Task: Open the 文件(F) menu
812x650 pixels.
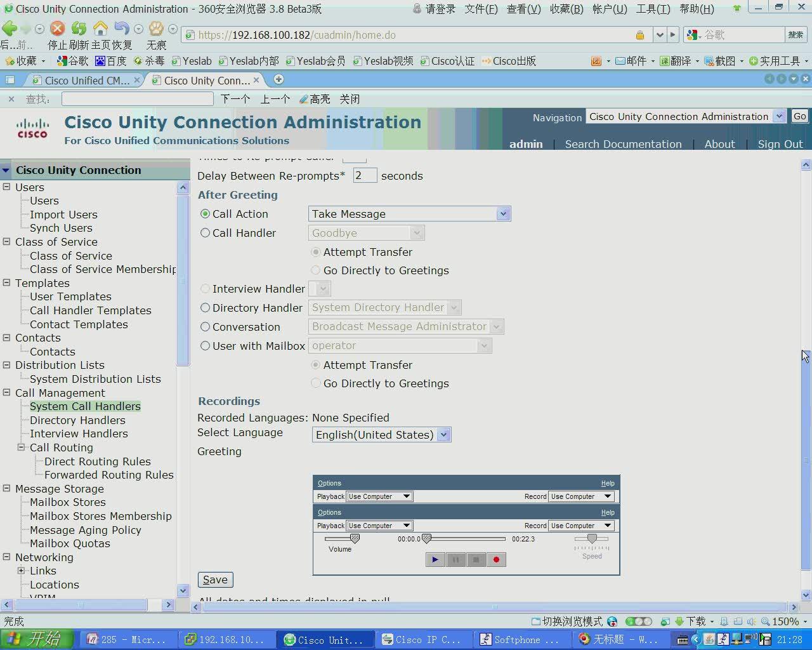Action: coord(481,9)
